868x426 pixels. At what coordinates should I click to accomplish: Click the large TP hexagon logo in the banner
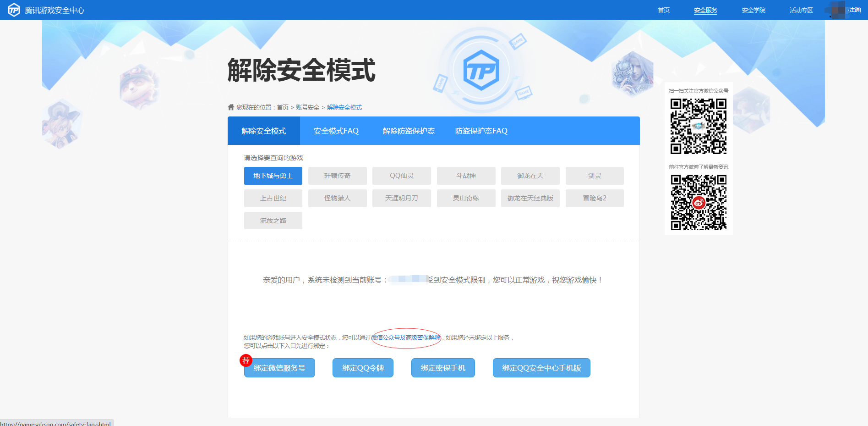(x=481, y=70)
